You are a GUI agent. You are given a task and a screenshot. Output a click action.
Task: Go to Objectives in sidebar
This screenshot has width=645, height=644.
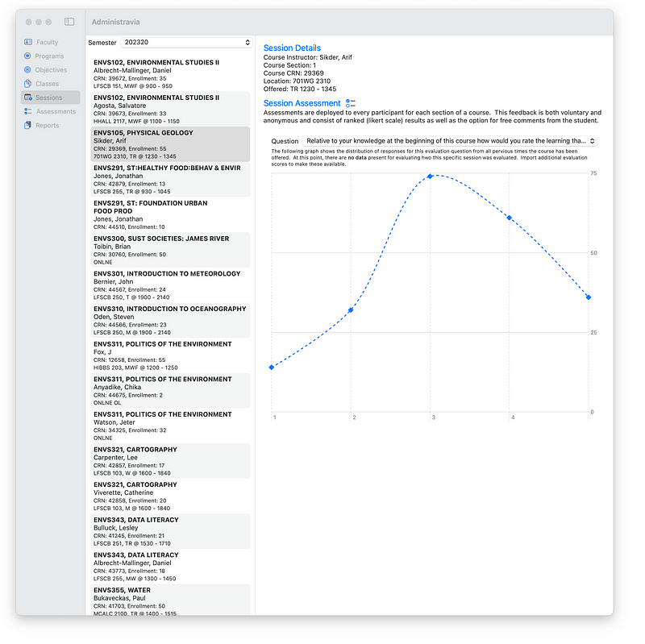pyautogui.click(x=51, y=70)
